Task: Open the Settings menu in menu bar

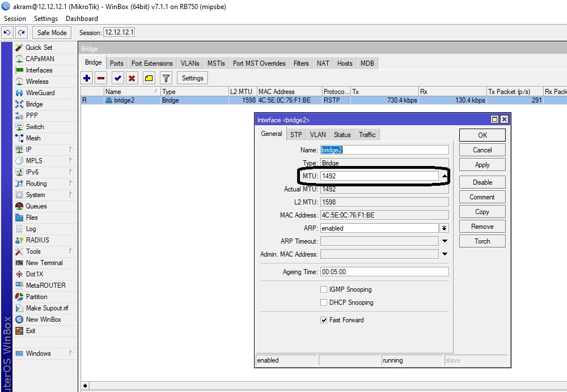Action: pyautogui.click(x=46, y=19)
